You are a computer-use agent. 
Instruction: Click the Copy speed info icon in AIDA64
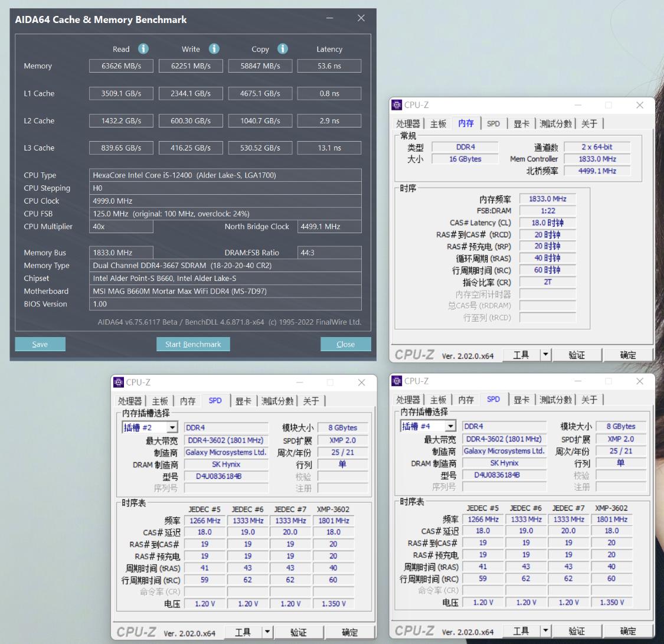coord(282,49)
